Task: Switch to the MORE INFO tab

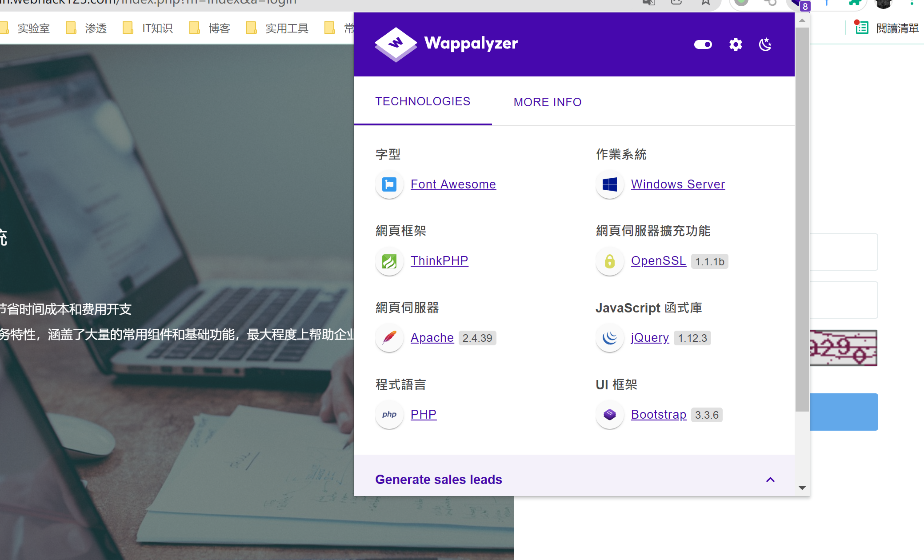Action: coord(548,102)
